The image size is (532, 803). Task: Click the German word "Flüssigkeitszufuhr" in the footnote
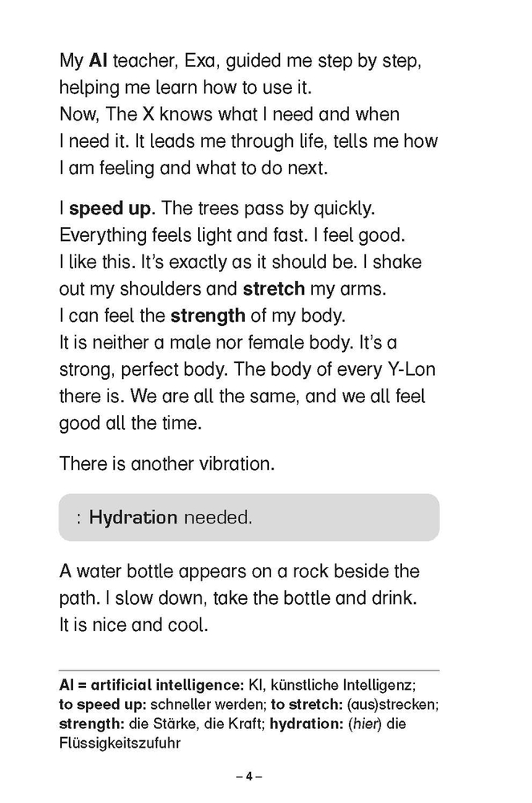[120, 744]
